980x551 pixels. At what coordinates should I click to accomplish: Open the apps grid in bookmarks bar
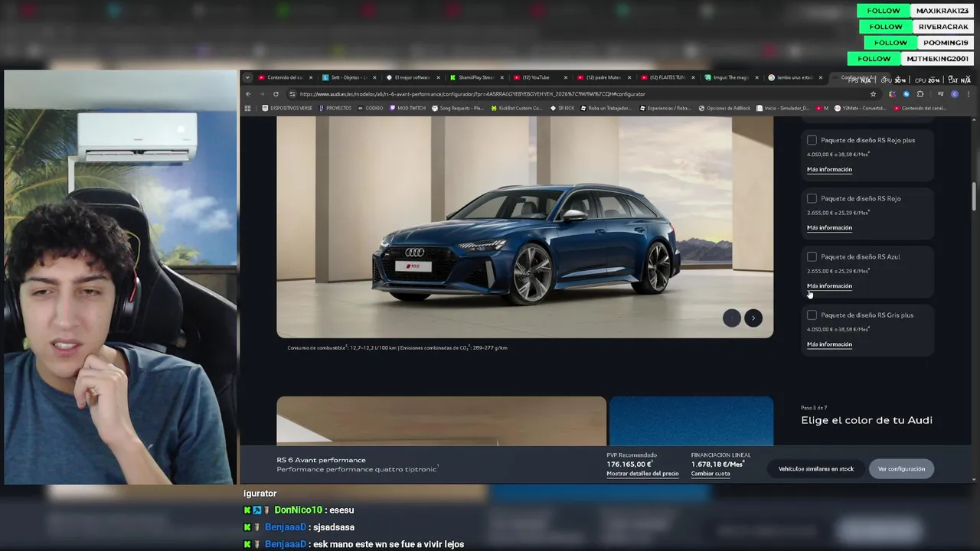pyautogui.click(x=247, y=109)
